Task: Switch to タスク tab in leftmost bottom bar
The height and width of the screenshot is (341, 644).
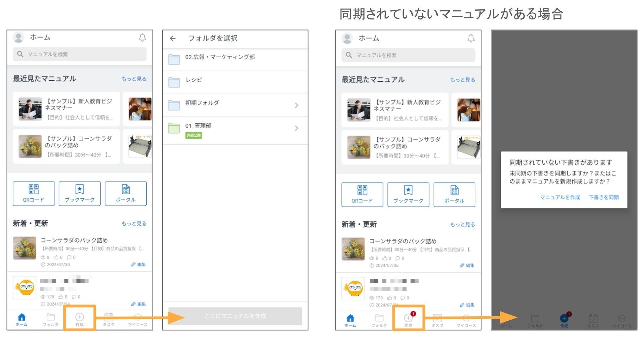Action: click(108, 319)
